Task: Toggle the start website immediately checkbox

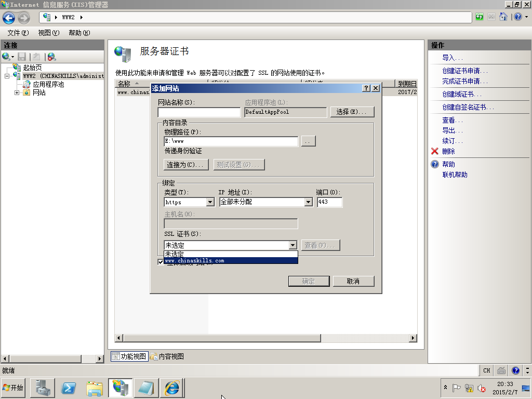Action: (161, 262)
